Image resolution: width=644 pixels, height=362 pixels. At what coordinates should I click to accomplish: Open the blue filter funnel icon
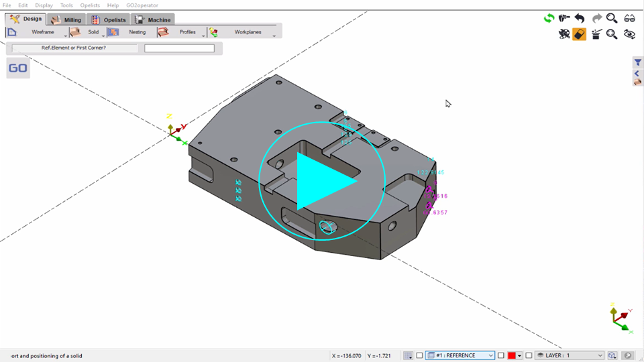click(638, 62)
